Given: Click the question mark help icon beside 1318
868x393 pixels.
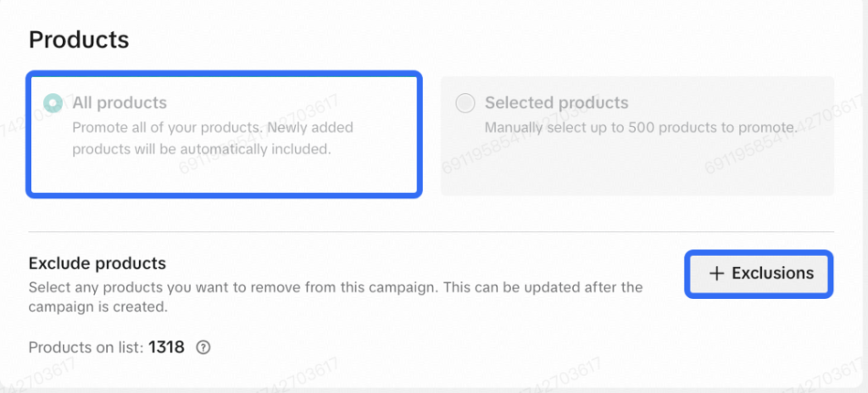Looking at the screenshot, I should (203, 347).
